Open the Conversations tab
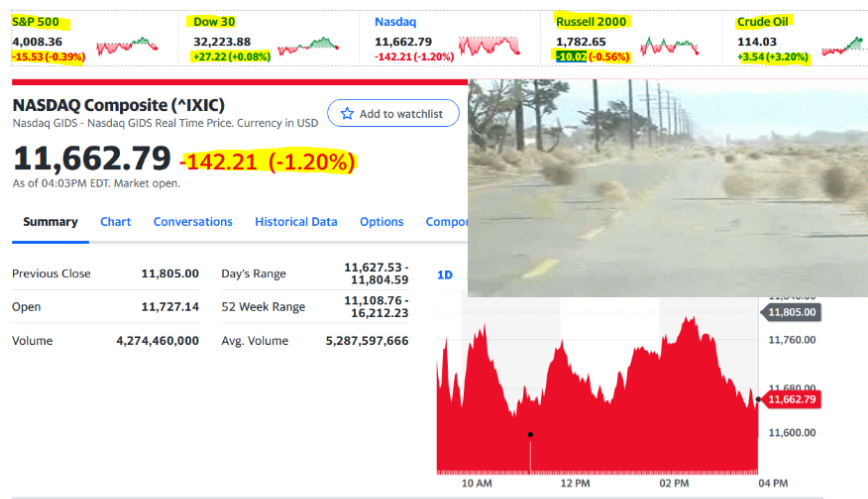Screen dimensions: 868x499 click(x=193, y=222)
